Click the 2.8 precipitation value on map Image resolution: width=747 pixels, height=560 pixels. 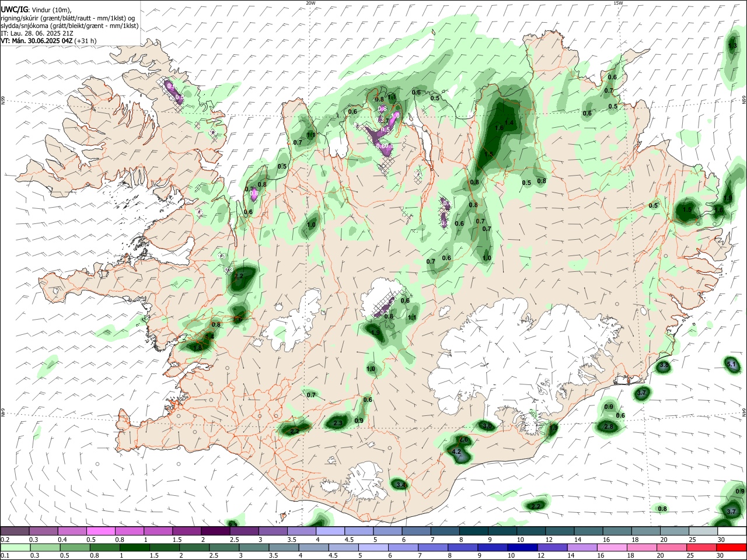609,426
